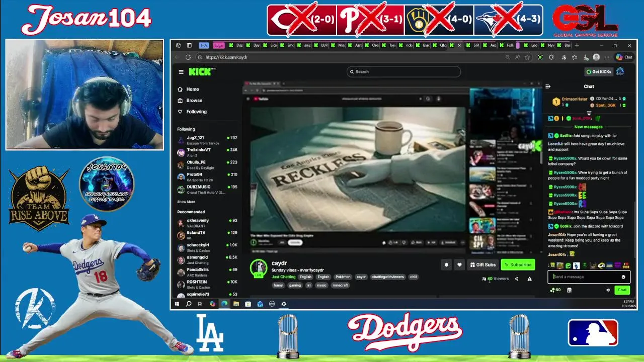Expand Following list with Show More
The height and width of the screenshot is (362, 644).
click(186, 202)
